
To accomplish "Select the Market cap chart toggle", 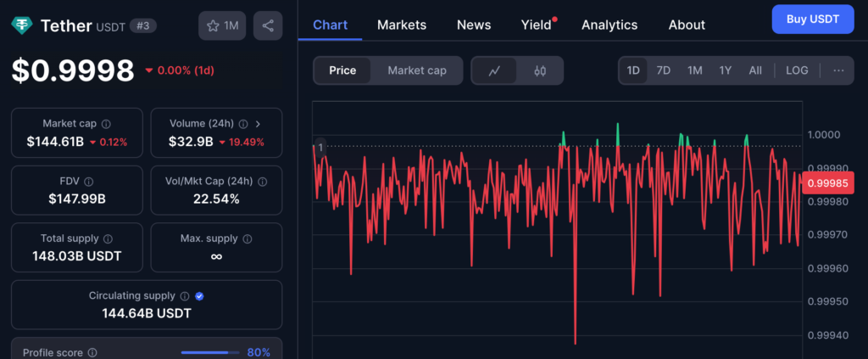I will coord(416,70).
